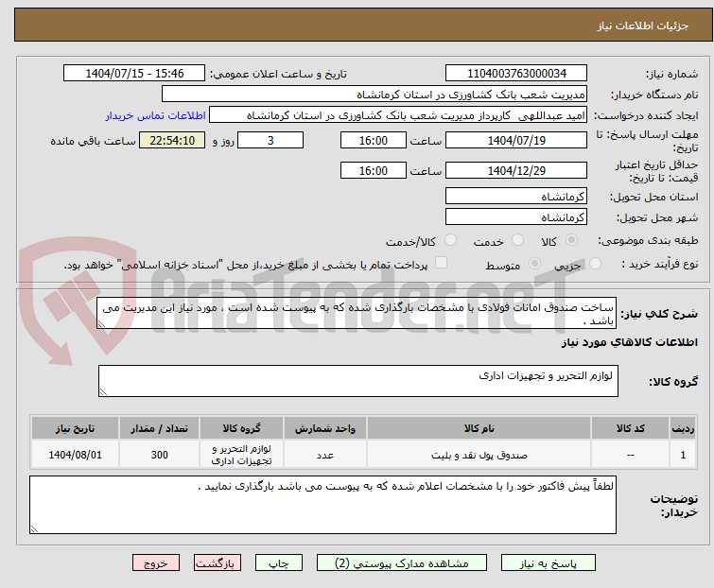Select the متوسط purchase type radio
This screenshot has width=714, height=588.
(534, 264)
